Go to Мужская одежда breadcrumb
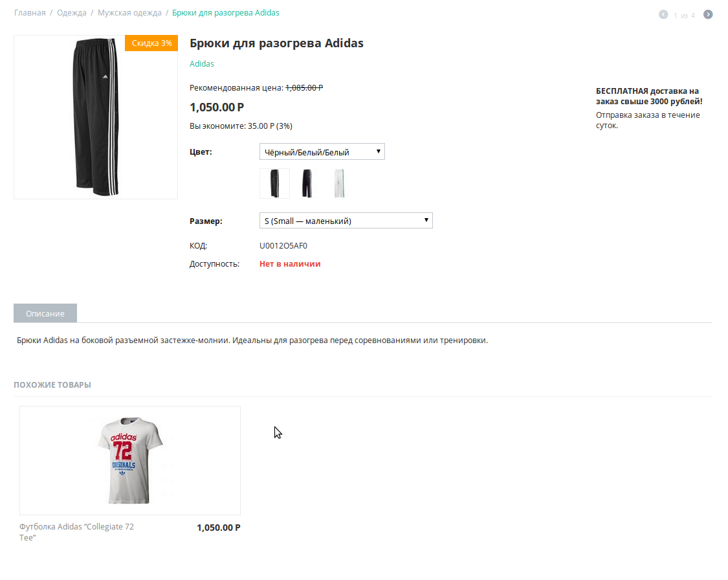 129,12
